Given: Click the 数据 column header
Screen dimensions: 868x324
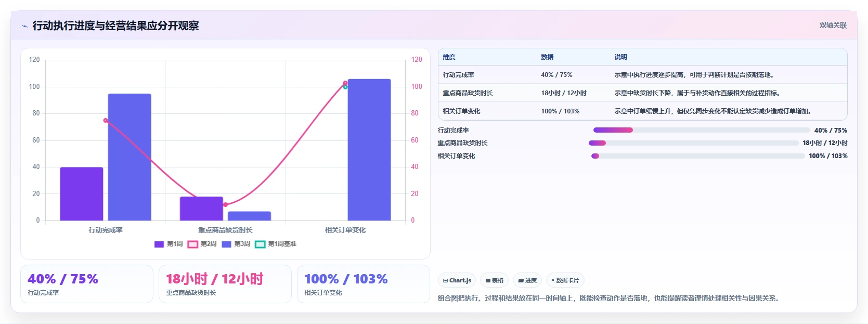Looking at the screenshot, I should point(547,57).
